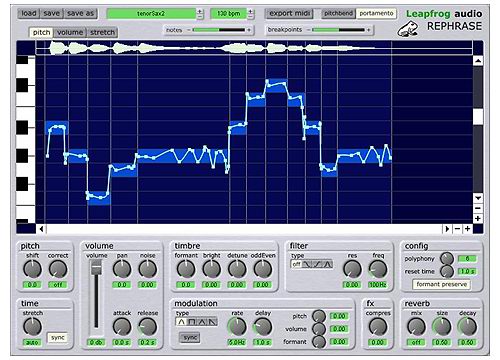
Task: Click the bright knob in timbre
Action: click(211, 269)
